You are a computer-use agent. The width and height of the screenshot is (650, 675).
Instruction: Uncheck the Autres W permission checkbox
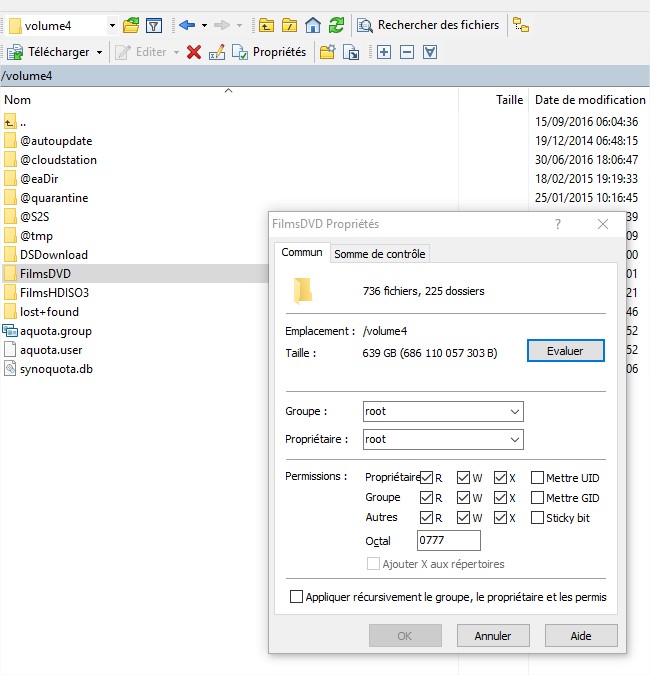(x=463, y=518)
